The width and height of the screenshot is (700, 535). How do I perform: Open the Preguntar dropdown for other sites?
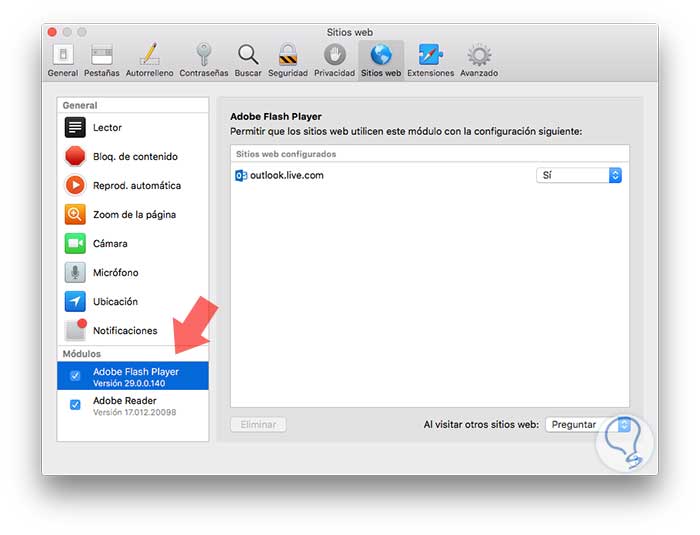pos(588,424)
